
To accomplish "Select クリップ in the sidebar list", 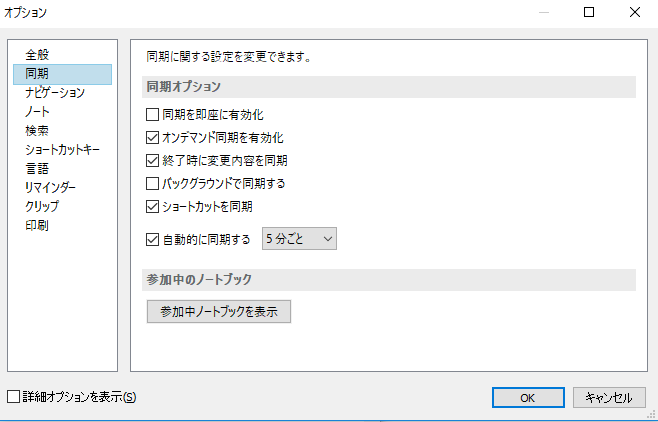I will coord(42,206).
